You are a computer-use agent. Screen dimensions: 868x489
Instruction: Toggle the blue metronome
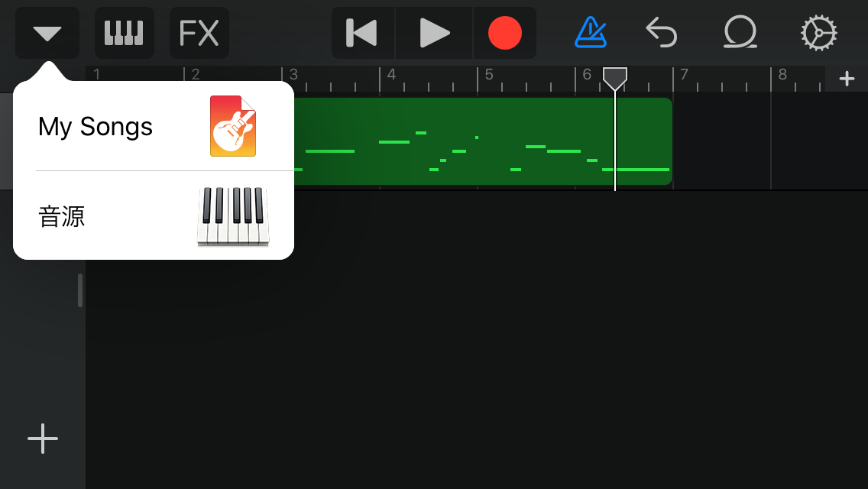coord(590,33)
